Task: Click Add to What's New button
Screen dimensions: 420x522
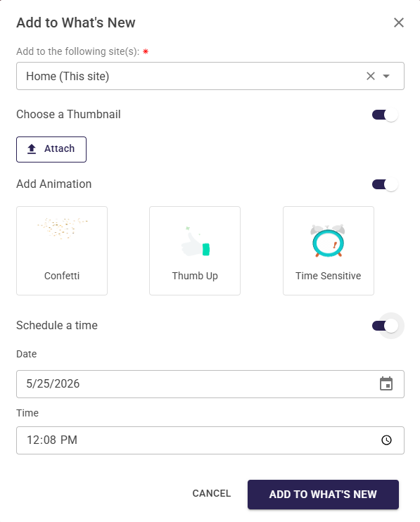Action: (323, 495)
